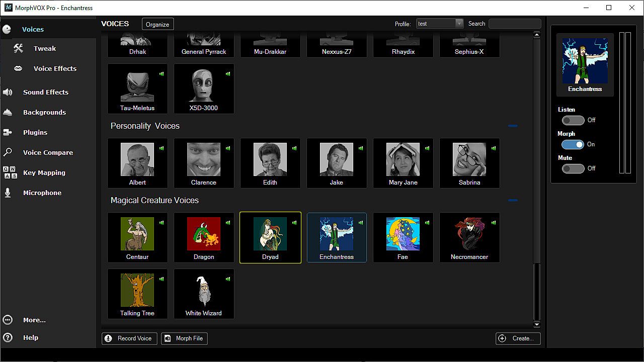
Task: Click in the Search input field
Action: coord(515,24)
